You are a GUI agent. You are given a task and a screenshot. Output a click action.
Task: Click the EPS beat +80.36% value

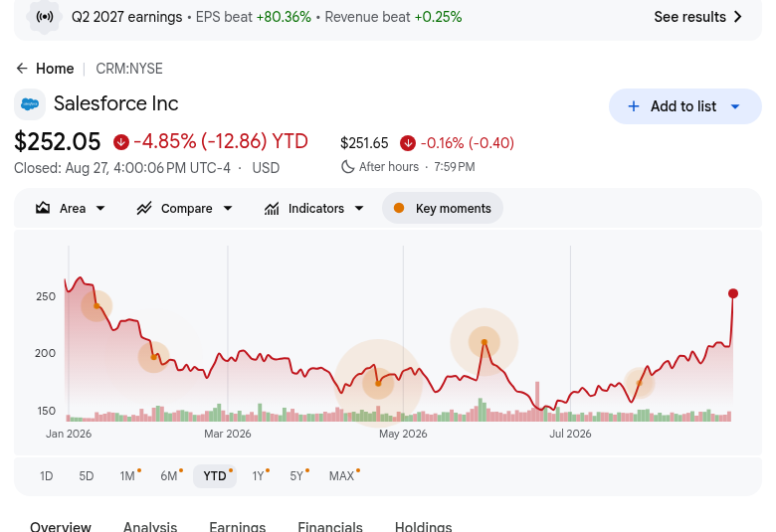tap(284, 17)
